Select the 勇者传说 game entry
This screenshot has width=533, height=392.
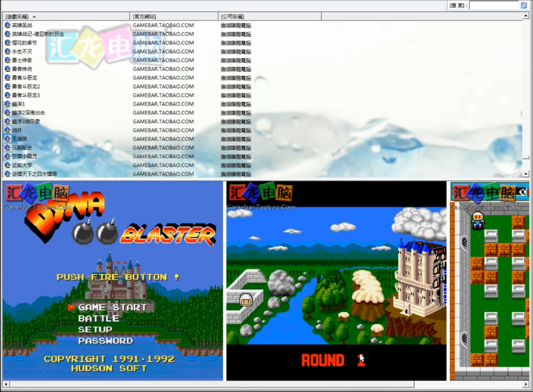click(22, 69)
